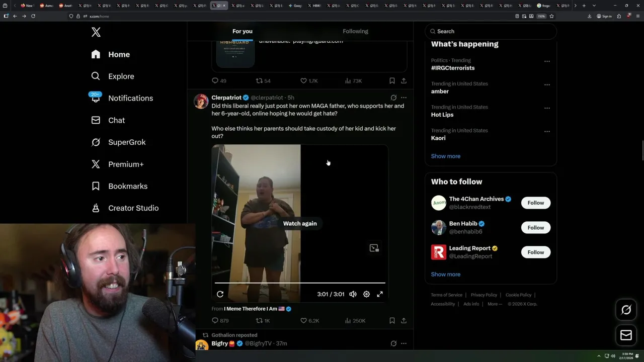The width and height of the screenshot is (644, 362).
Task: Open Bookmarks in sidebar
Action: [120, 186]
